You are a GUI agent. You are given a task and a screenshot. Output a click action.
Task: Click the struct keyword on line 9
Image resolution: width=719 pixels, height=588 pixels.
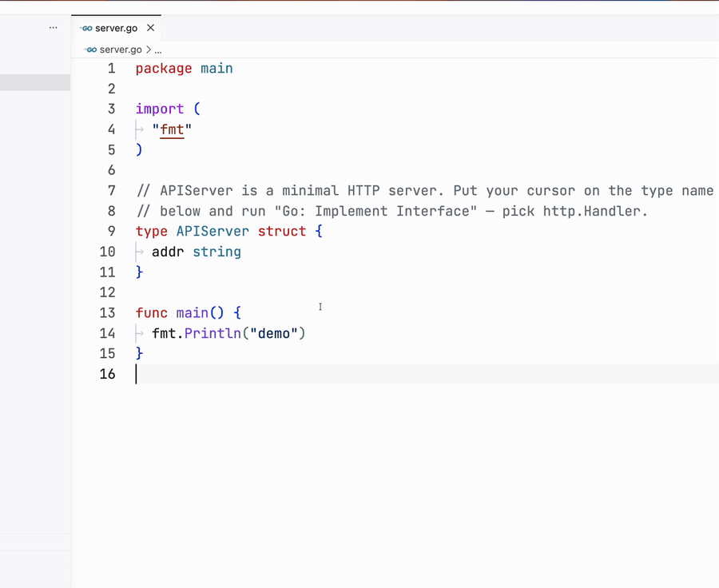point(282,231)
